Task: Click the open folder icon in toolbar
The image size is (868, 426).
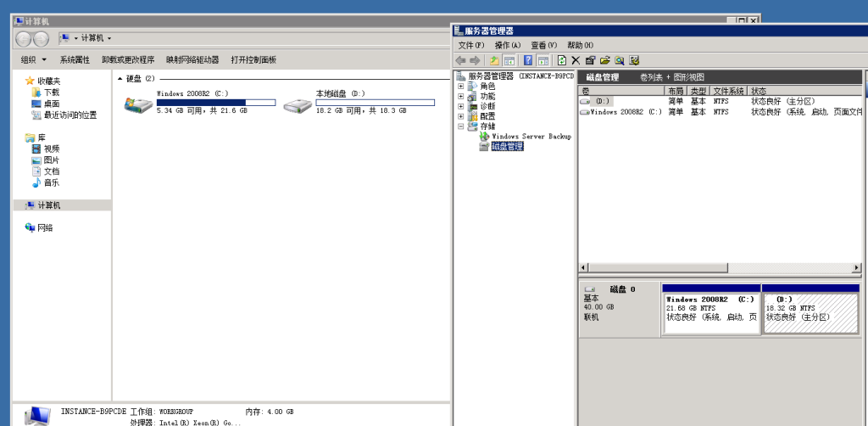Action: coord(604,60)
